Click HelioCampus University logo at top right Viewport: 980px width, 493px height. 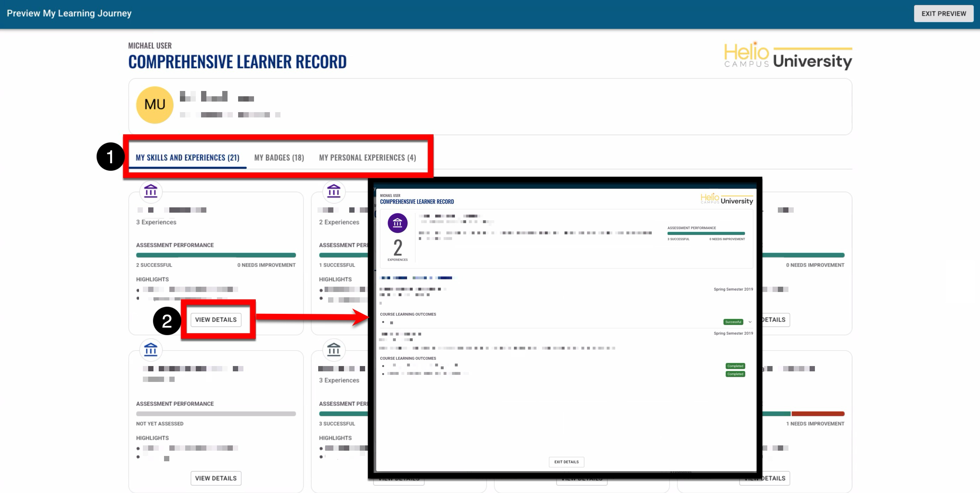(x=787, y=56)
